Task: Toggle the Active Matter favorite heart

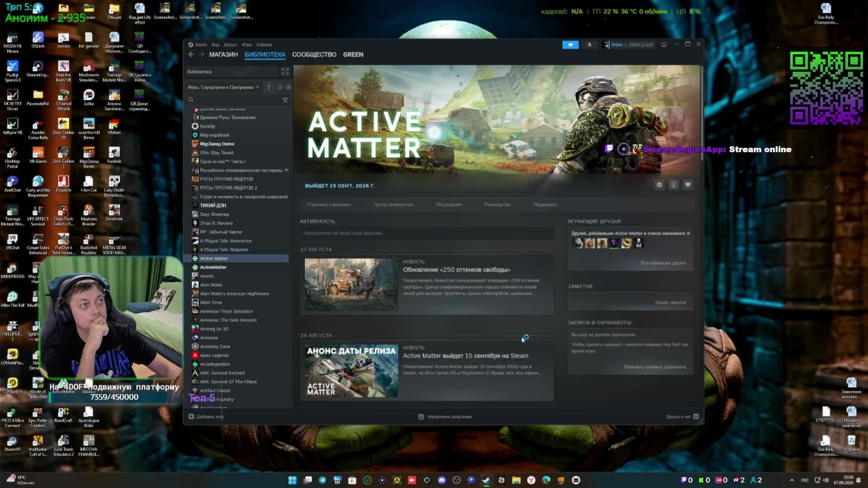Action: [688, 185]
